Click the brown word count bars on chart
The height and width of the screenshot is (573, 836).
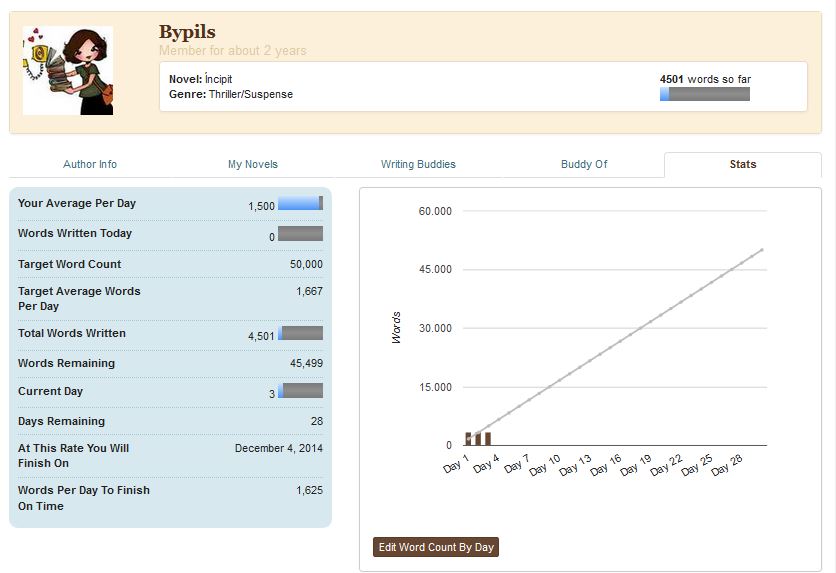click(x=478, y=438)
